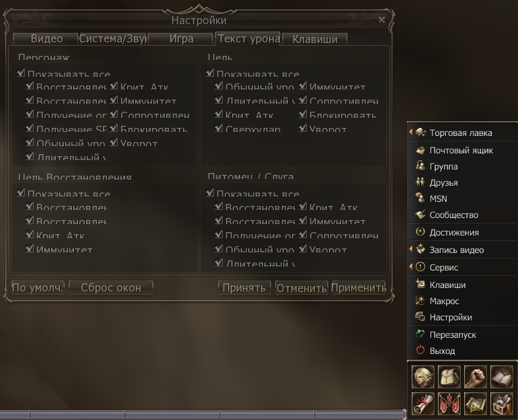Switch to the Видео tab

point(46,38)
